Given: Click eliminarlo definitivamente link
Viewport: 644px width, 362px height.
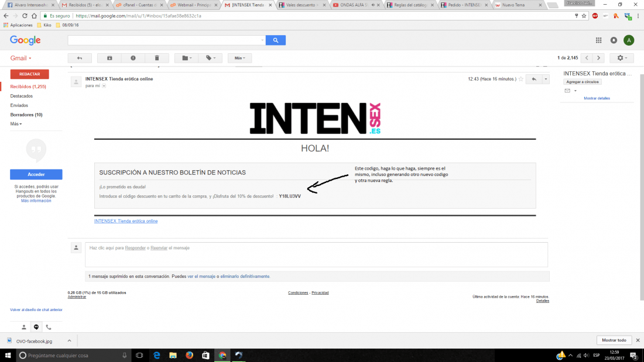Looking at the screenshot, I should [x=245, y=277].
